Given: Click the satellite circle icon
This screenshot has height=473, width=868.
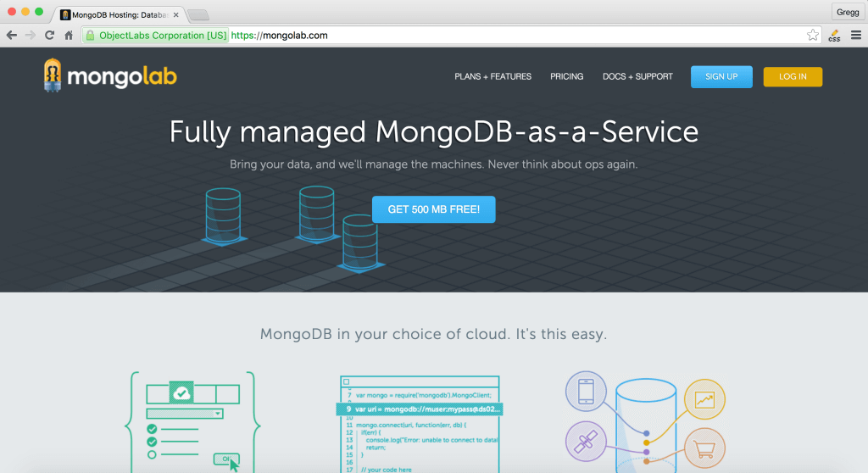Looking at the screenshot, I should [x=586, y=442].
